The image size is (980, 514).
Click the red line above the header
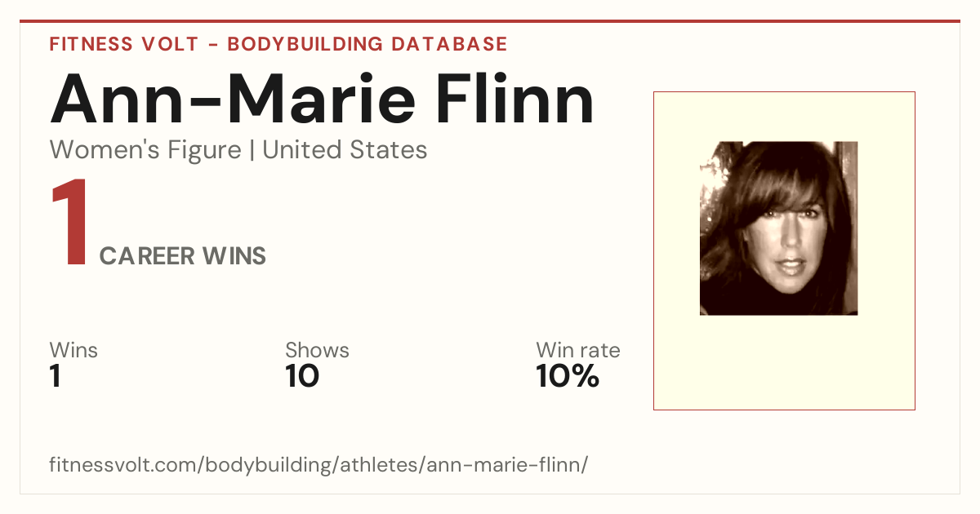point(490,21)
